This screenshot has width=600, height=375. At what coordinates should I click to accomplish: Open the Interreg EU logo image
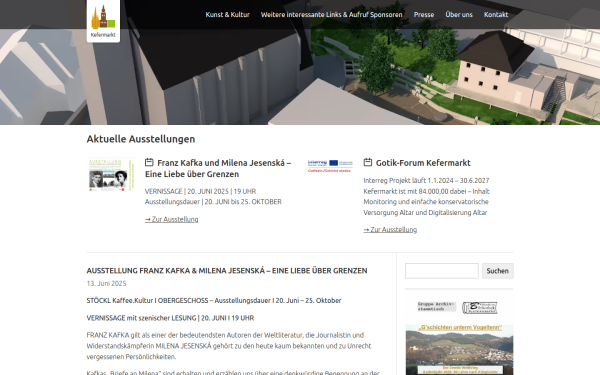pyautogui.click(x=330, y=166)
